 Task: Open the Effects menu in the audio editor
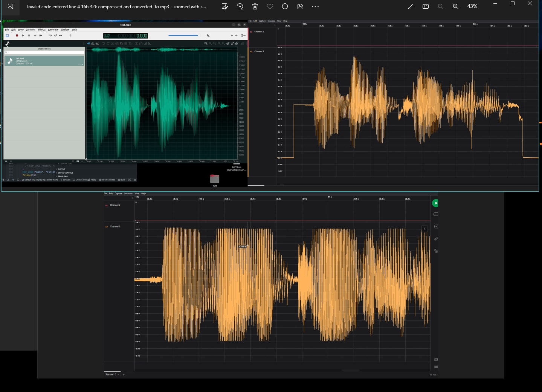pyautogui.click(x=41, y=29)
